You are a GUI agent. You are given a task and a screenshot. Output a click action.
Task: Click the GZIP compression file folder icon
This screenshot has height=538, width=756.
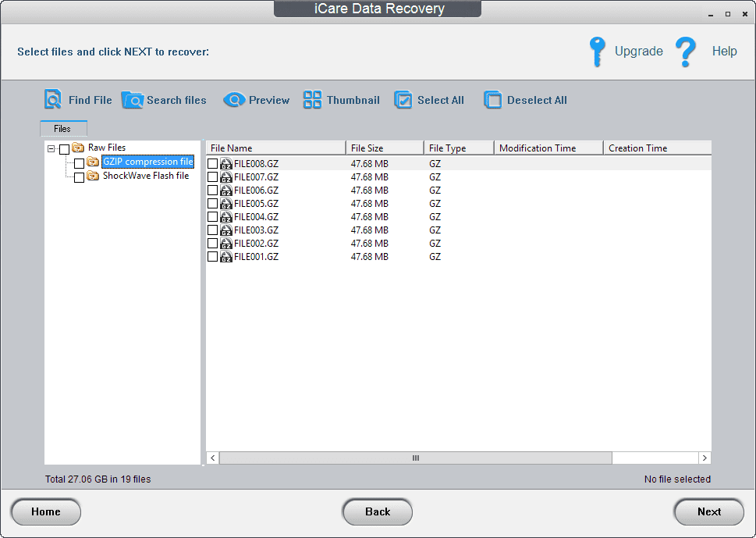pos(93,162)
